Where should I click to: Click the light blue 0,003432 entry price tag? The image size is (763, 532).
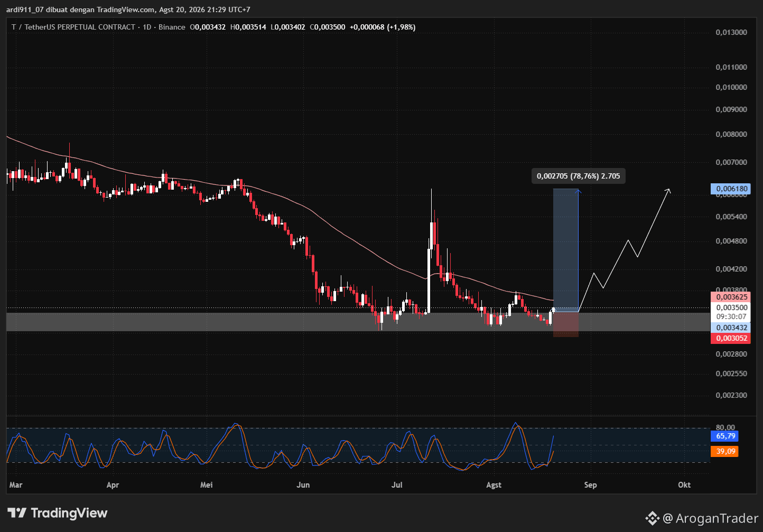tap(730, 328)
